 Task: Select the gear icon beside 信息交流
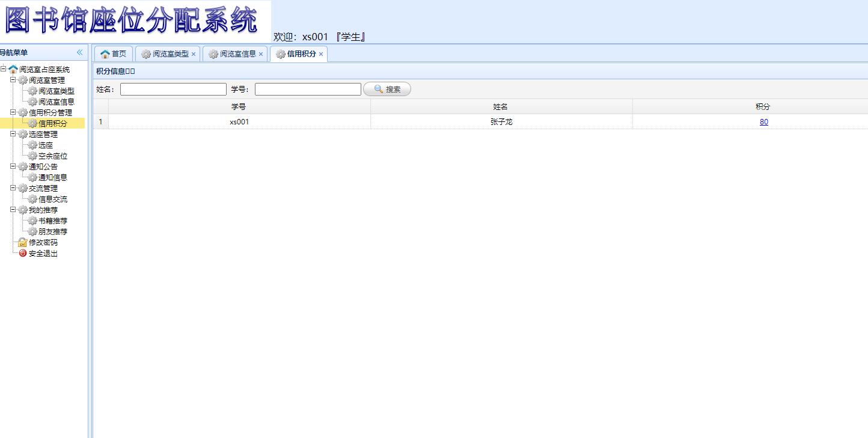(x=32, y=199)
